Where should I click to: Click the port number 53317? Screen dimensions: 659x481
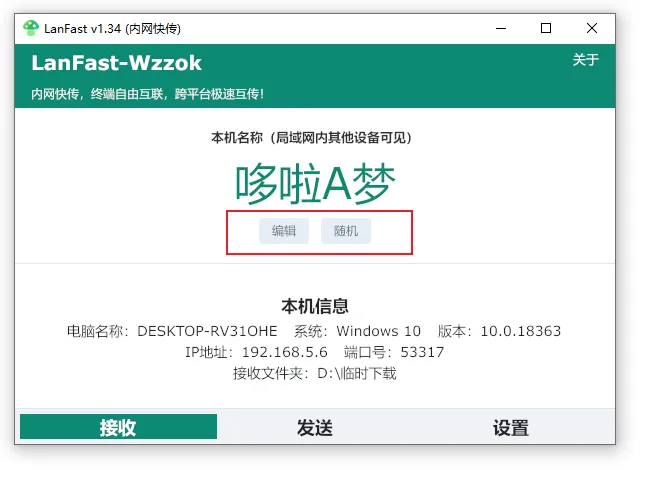click(x=422, y=352)
